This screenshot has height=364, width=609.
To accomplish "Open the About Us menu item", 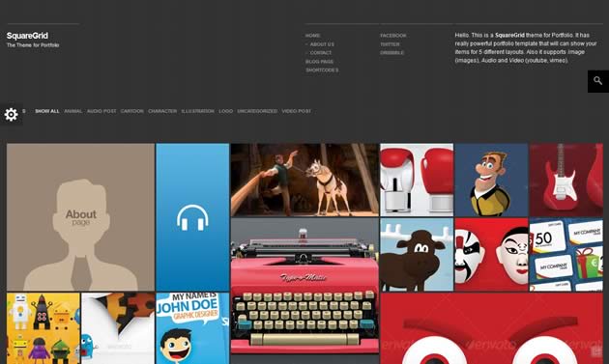I will tap(322, 44).
